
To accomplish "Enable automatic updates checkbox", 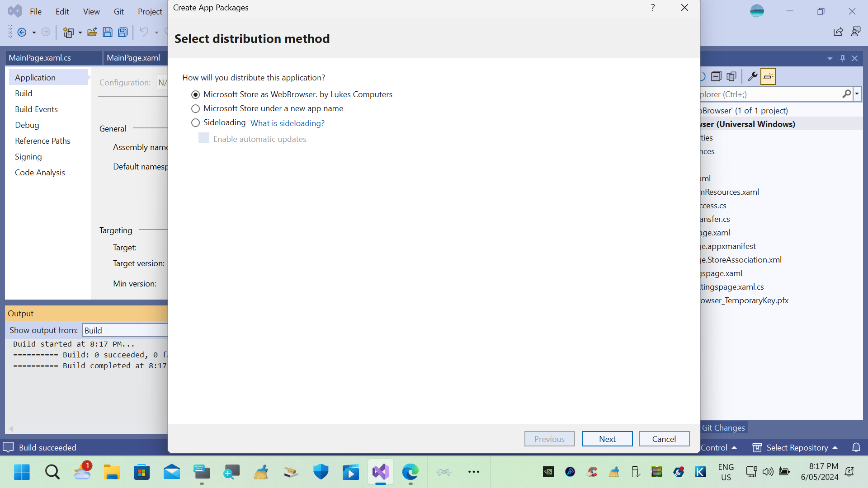I will coord(204,138).
